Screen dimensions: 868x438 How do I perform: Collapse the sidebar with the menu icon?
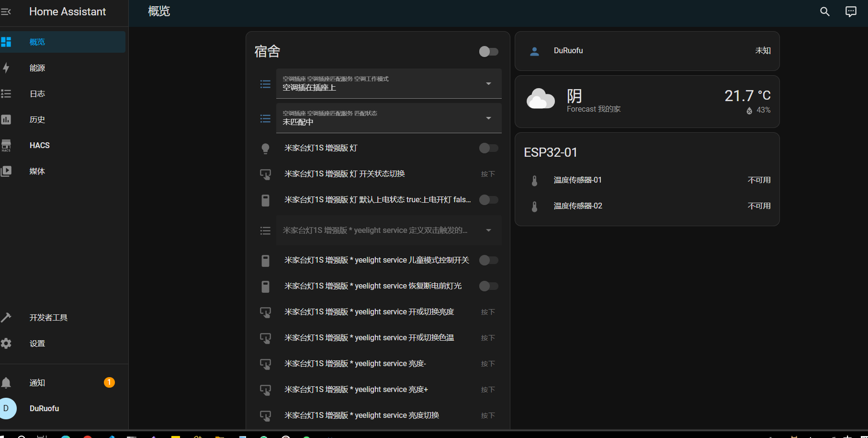click(6, 12)
